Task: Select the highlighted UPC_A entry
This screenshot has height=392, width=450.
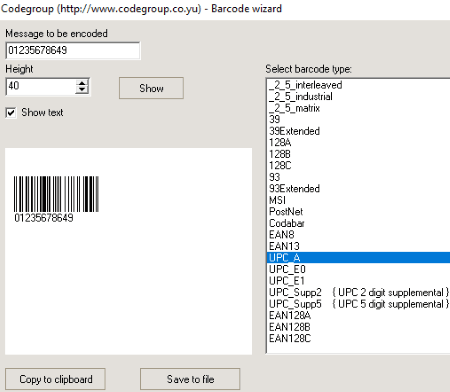Action: point(359,258)
